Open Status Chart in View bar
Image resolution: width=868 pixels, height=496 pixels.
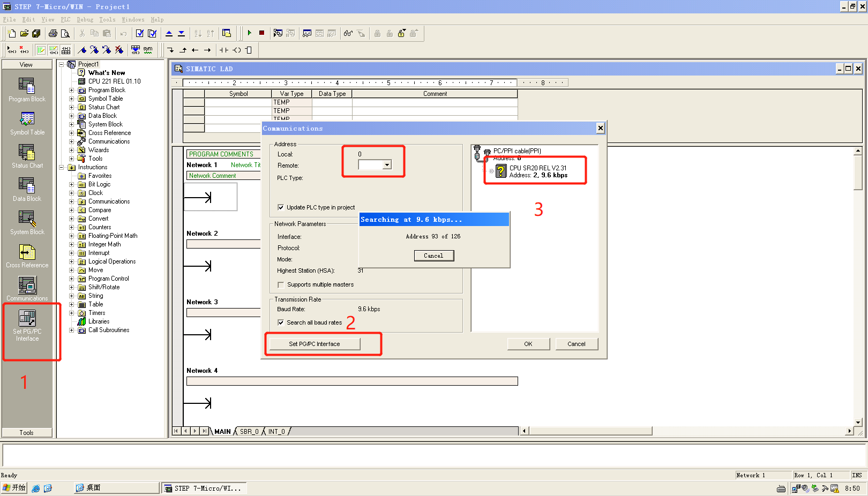[x=27, y=156]
